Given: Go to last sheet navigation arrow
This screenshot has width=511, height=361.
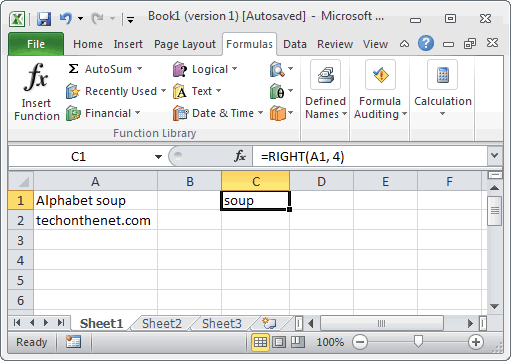Looking at the screenshot, I should point(61,323).
